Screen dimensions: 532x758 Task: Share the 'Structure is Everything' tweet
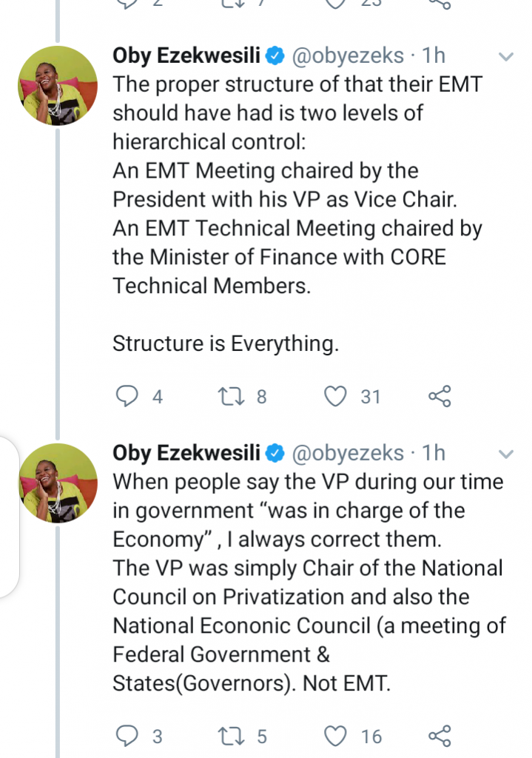click(x=440, y=397)
